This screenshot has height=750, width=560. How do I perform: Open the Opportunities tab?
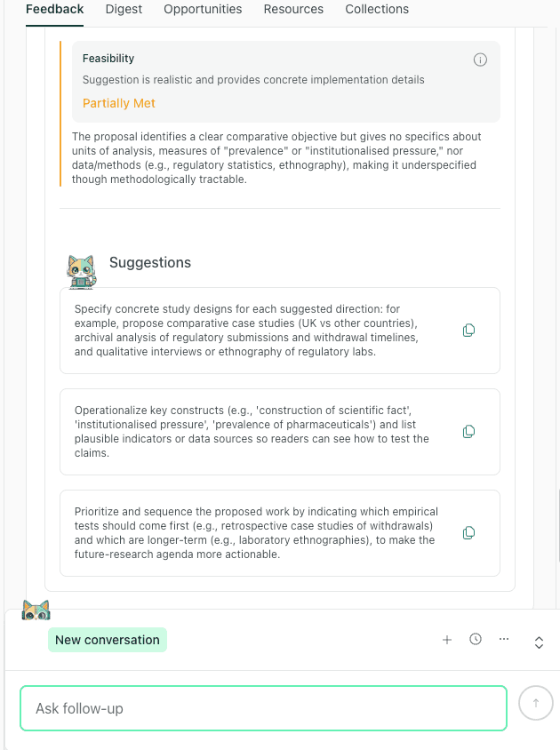203,9
